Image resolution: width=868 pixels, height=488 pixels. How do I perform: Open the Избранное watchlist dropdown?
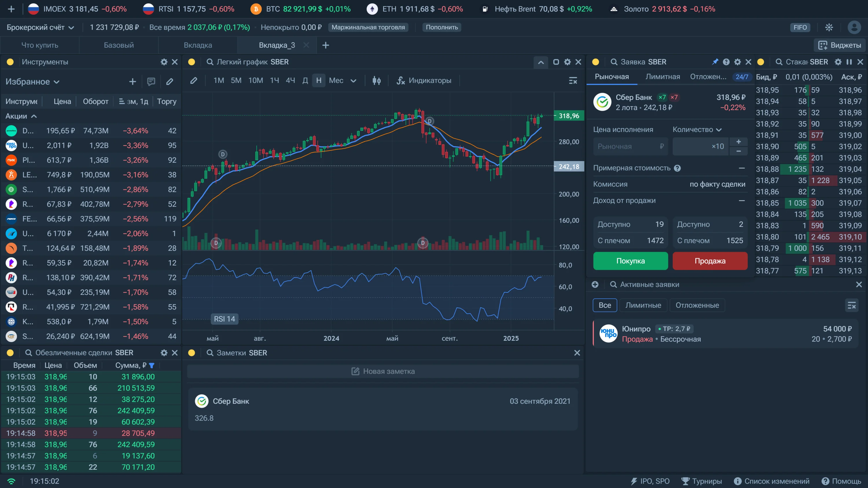33,82
